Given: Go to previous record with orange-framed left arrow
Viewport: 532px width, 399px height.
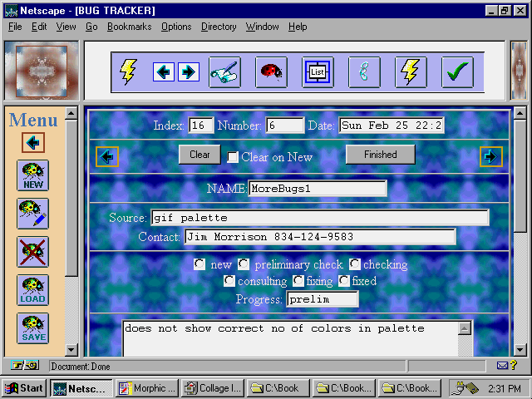Looking at the screenshot, I should 107,157.
